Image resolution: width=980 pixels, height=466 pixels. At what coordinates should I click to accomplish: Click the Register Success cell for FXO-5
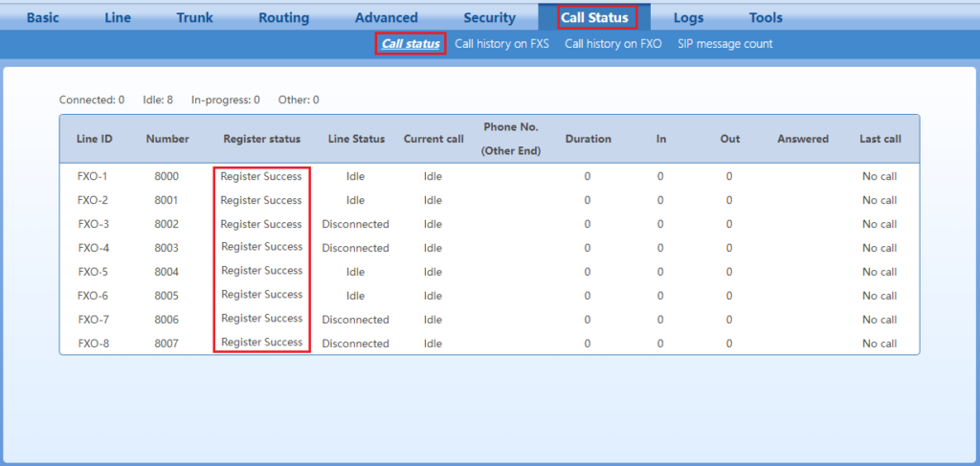point(261,271)
